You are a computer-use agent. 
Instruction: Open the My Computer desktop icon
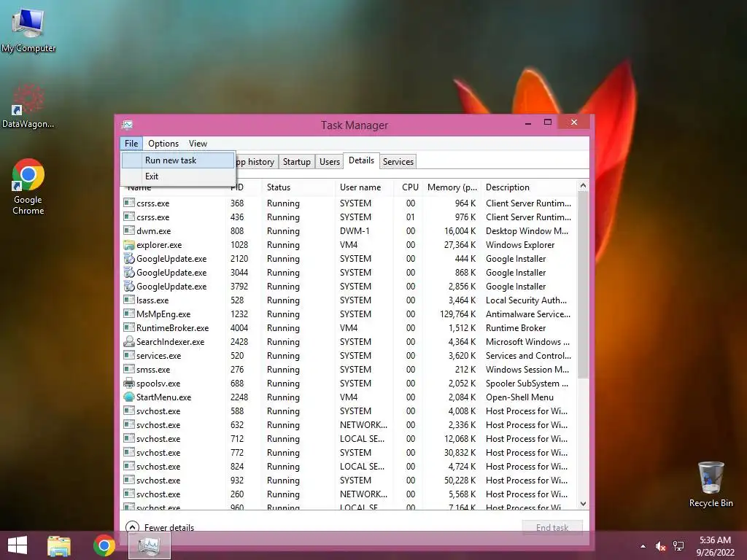[x=28, y=28]
